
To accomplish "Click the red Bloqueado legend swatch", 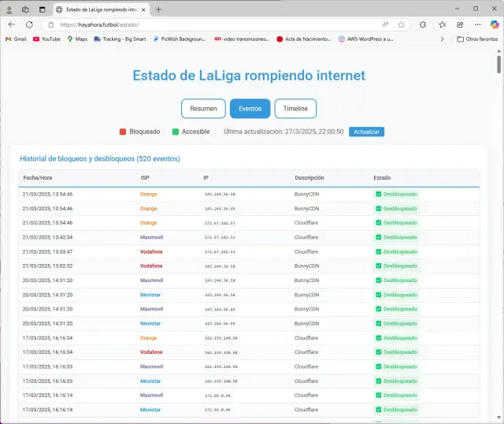I will click(123, 132).
